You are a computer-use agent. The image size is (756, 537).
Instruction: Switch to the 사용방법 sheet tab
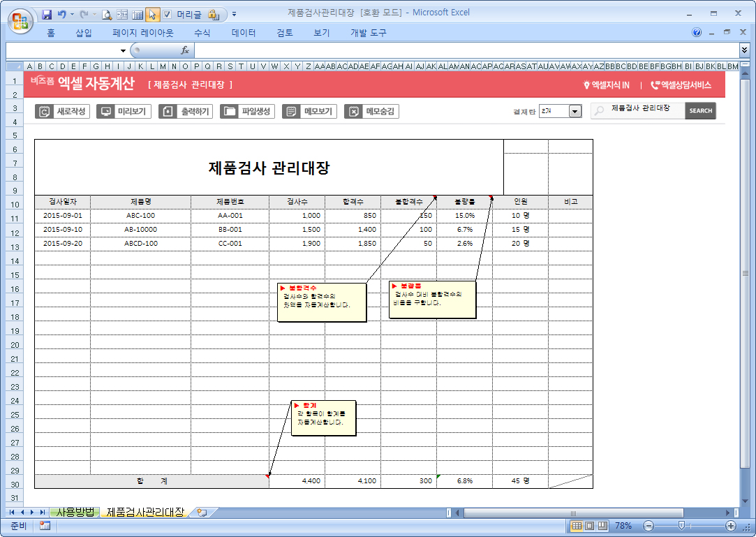tap(75, 512)
